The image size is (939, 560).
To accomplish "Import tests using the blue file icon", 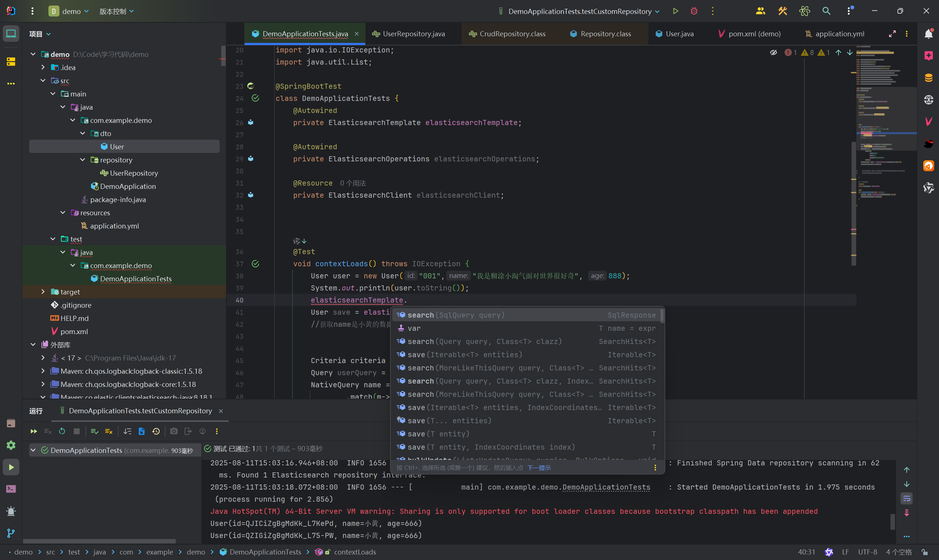I will point(142,431).
